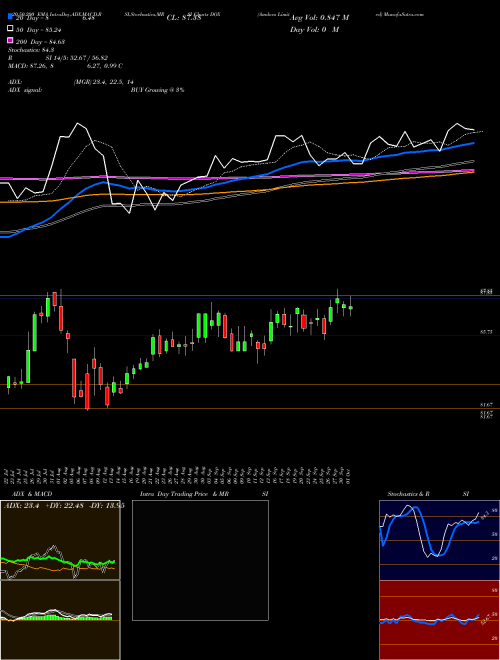Click the '(MGR) 23.4, 22.5, 14' values
The image size is (500, 660).
(x=104, y=82)
